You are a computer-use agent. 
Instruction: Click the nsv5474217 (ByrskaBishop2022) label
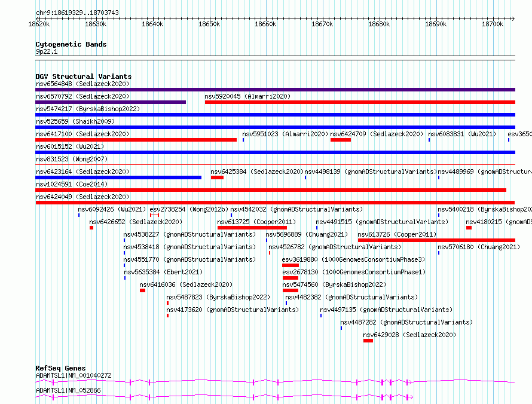click(88, 109)
